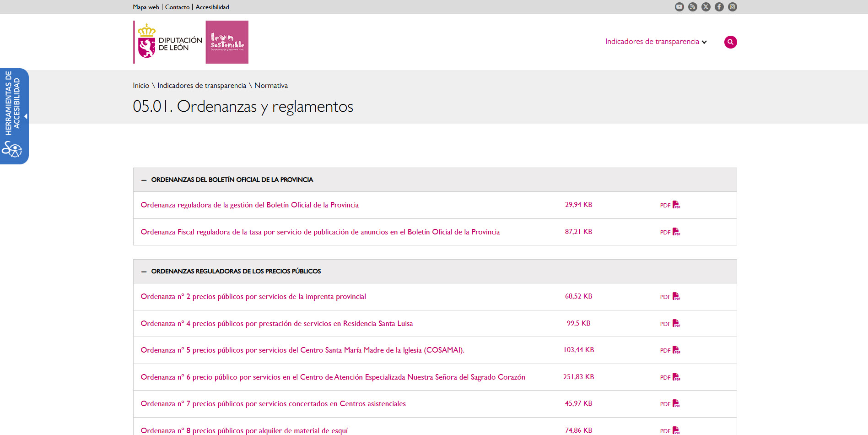Viewport: 868px width, 435px height.
Task: Open Ordenanza reguladora de la gestión del Boletín
Action: pos(249,205)
